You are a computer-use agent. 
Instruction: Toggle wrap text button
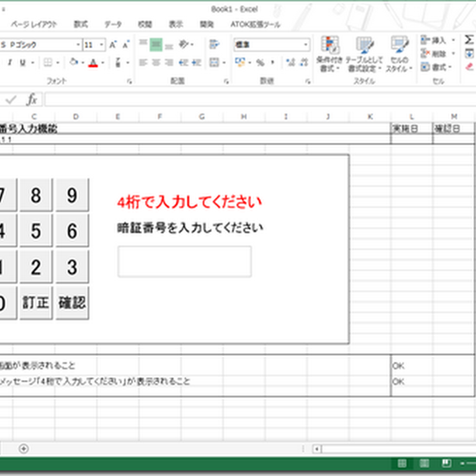tap(214, 44)
